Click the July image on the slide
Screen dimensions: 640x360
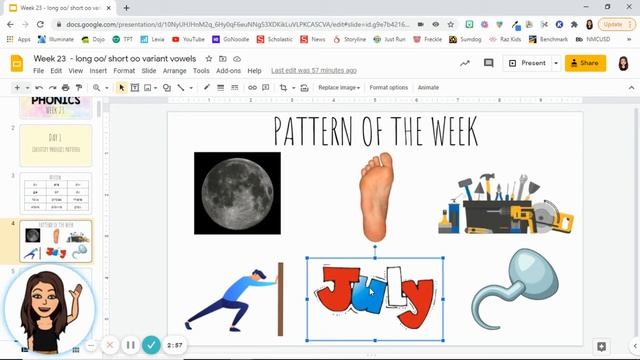[x=375, y=298]
